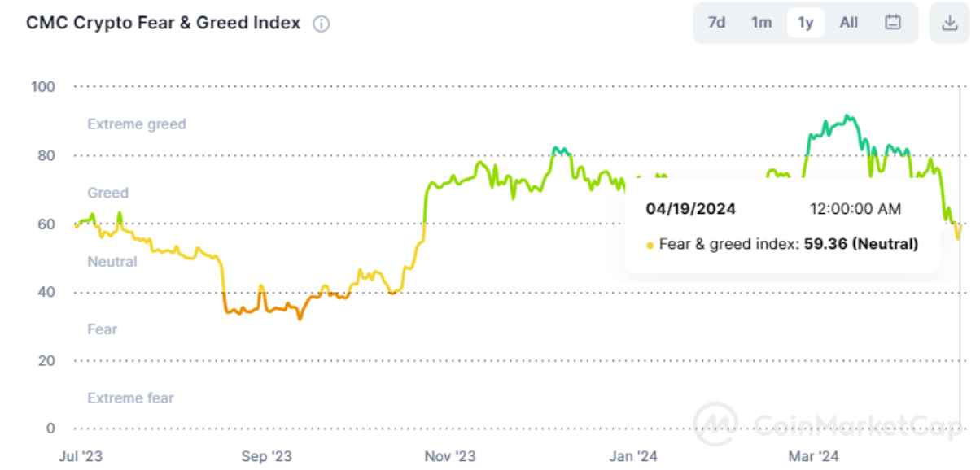Open the calendar date range picker
Viewport: 980px width, 470px height.
click(x=893, y=23)
